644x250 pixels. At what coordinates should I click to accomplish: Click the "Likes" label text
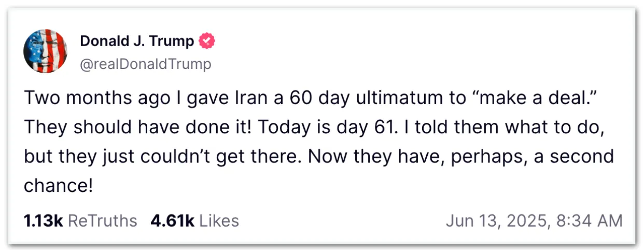coord(219,221)
